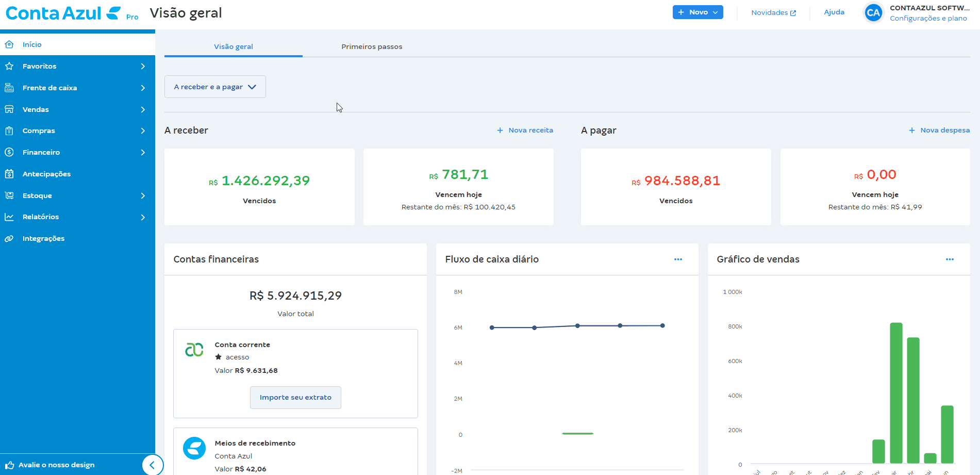Click the Conta corrente bank logo
The height and width of the screenshot is (475, 980).
click(194, 350)
